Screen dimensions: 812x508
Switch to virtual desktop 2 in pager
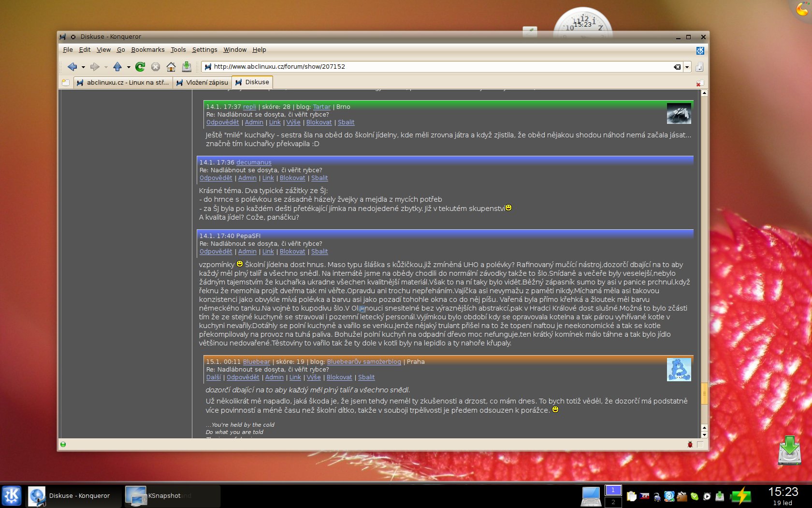[x=613, y=502]
